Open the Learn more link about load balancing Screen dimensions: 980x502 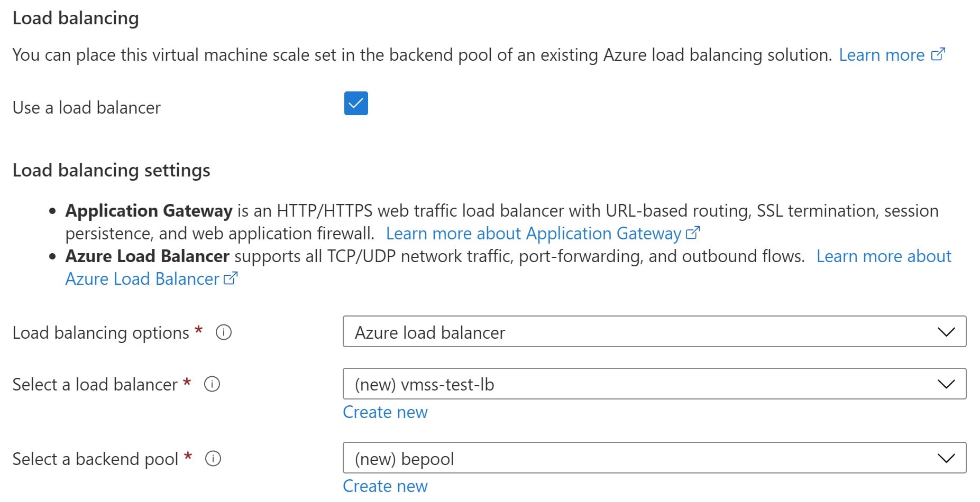(x=882, y=55)
